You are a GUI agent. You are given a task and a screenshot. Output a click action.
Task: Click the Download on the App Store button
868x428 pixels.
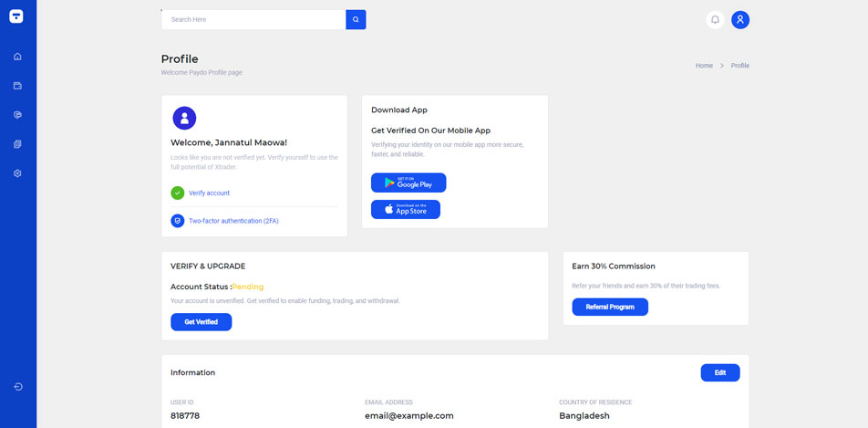coord(406,209)
